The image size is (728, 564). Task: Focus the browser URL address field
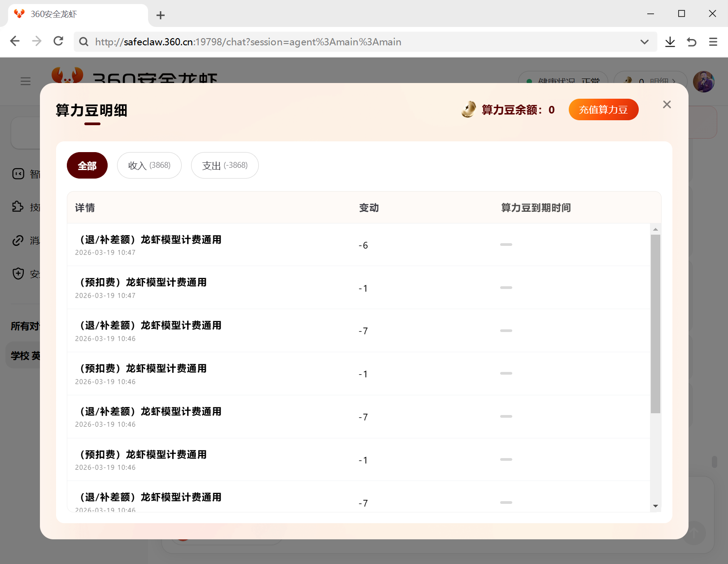coord(365,42)
